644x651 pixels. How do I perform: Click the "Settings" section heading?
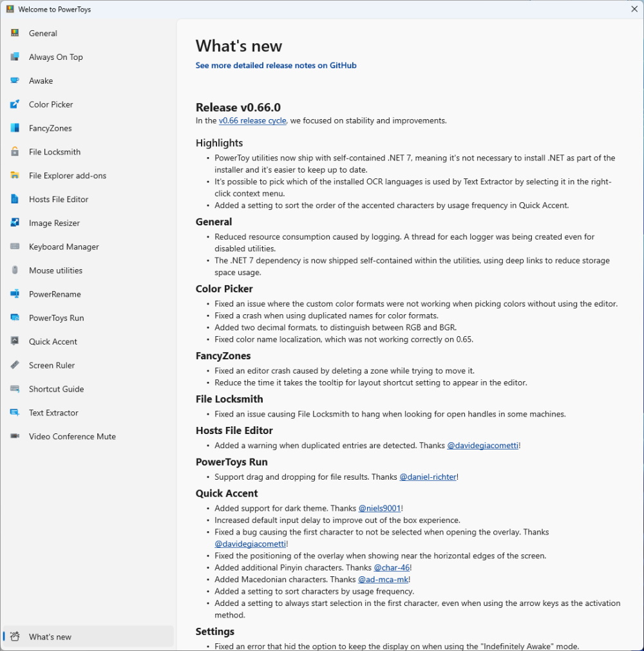(x=214, y=632)
